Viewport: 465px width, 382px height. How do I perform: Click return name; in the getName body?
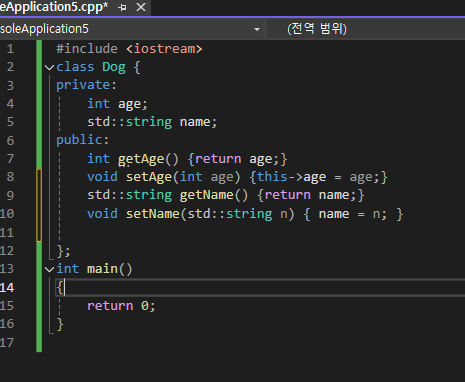[310, 195]
